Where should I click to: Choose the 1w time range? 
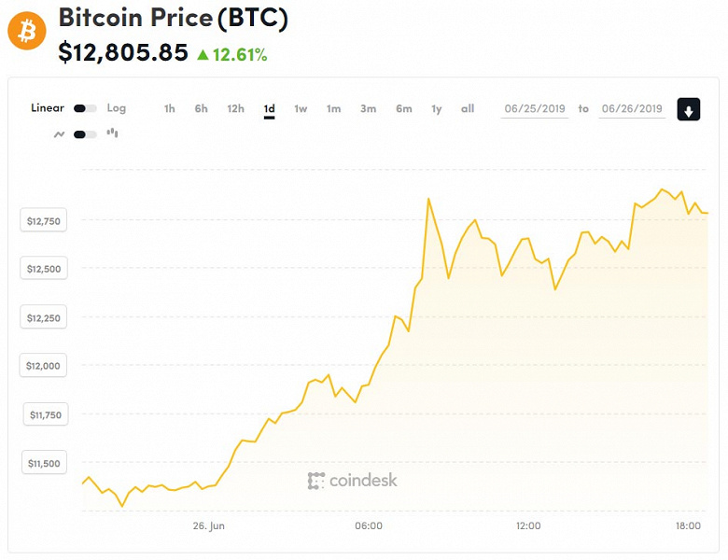301,109
